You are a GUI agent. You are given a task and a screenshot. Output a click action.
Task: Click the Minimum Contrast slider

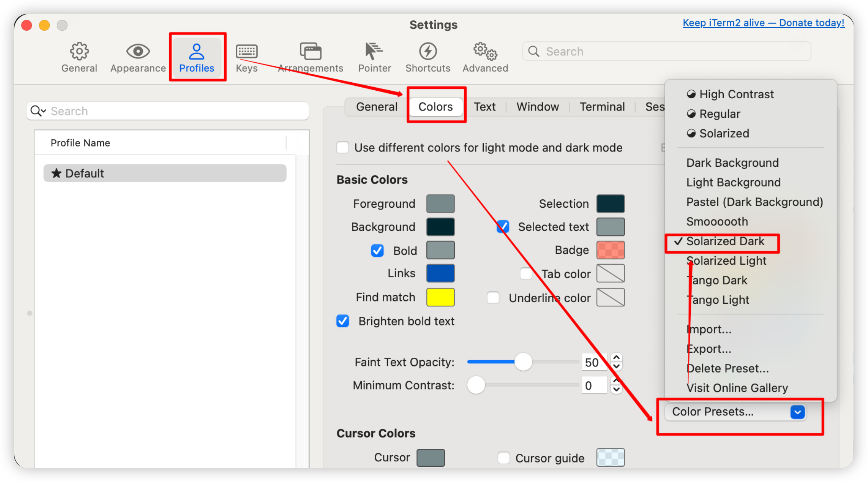pos(523,385)
